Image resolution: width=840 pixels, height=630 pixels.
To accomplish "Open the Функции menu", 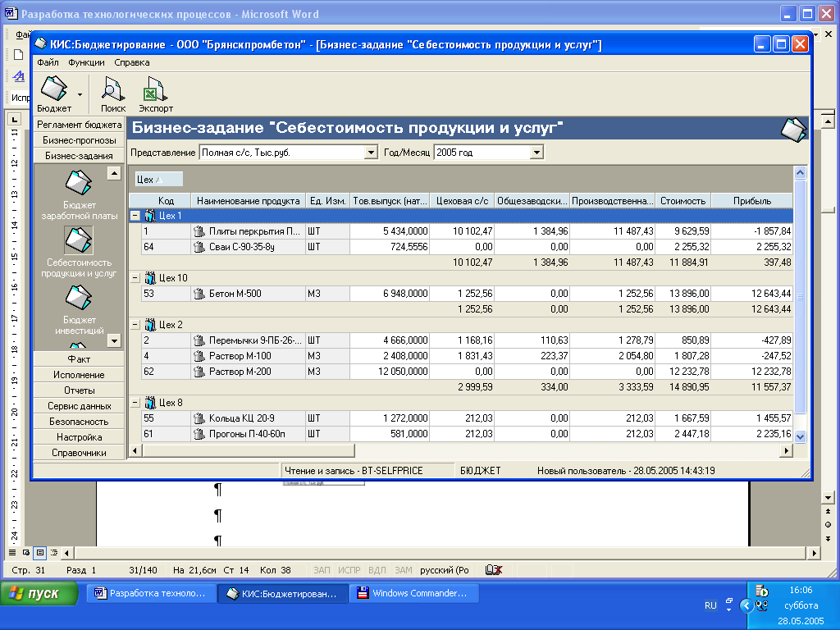I will [x=86, y=62].
